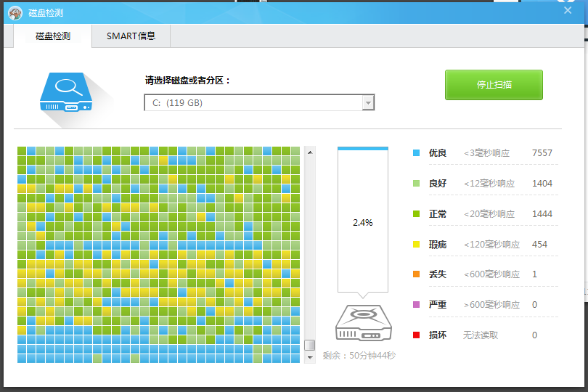Click the C: (119 GB) selection field
This screenshot has width=588, height=392.
coord(253,103)
